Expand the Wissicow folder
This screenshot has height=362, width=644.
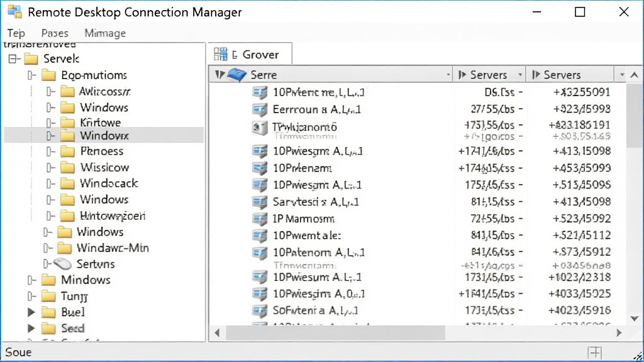[x=50, y=167]
